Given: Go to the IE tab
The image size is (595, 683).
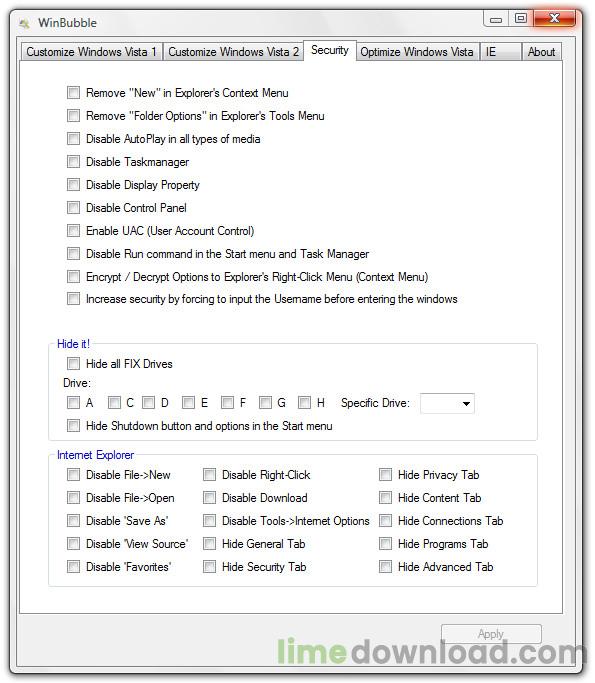Looking at the screenshot, I should click(x=500, y=52).
